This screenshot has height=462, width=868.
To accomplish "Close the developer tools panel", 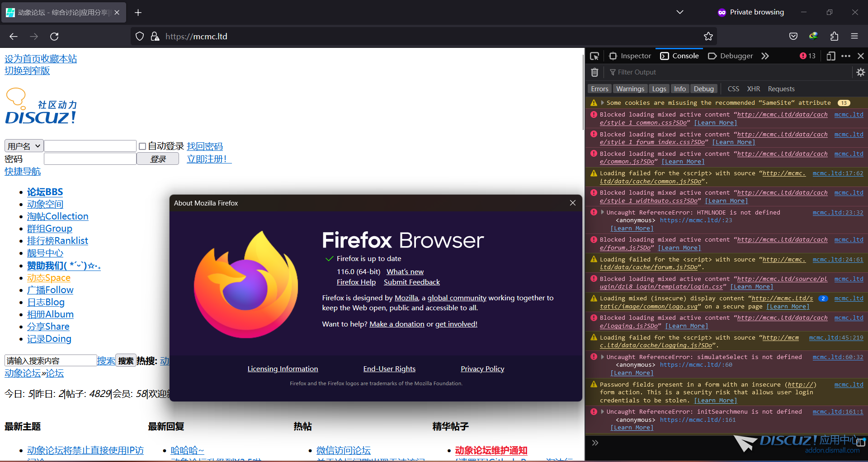I will (861, 56).
